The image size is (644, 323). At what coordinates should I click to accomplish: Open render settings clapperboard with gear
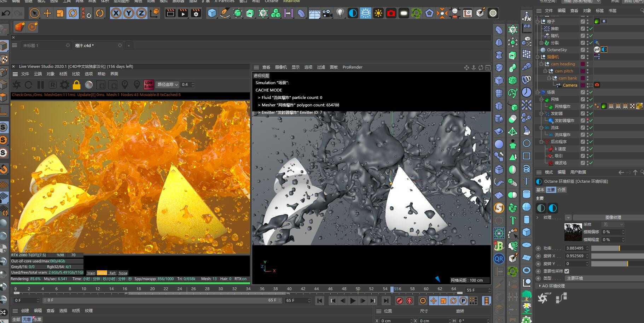tap(196, 13)
